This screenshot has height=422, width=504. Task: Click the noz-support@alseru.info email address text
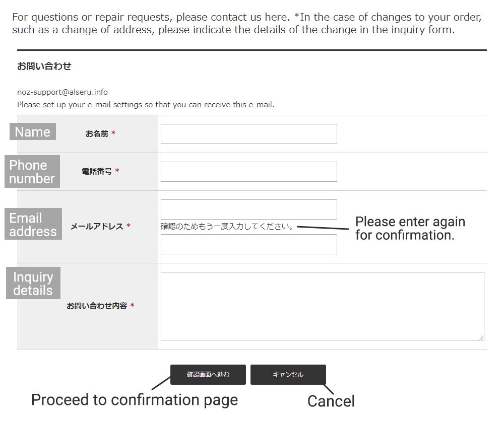62,92
